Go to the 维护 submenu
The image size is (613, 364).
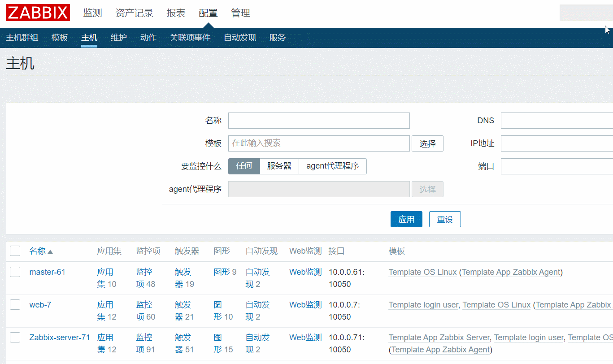pyautogui.click(x=119, y=38)
